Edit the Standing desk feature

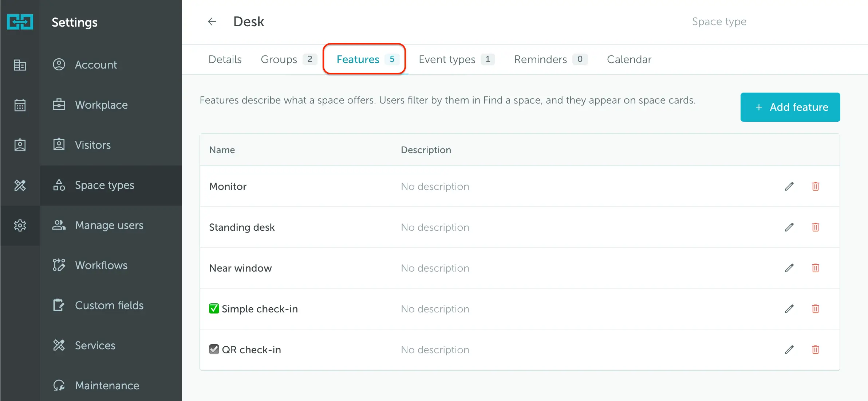point(789,227)
